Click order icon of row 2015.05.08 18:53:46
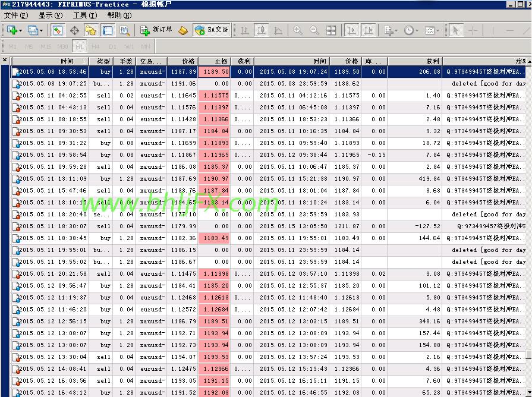 15,72
